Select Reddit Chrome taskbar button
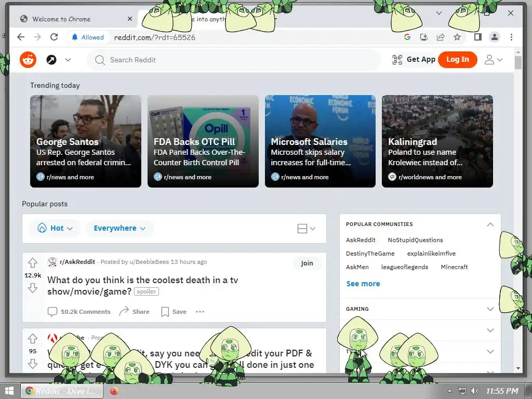This screenshot has height=399, width=532. pyautogui.click(x=62, y=391)
